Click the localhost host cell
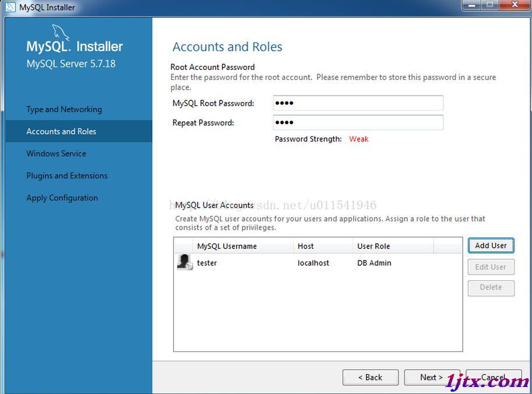Viewport: 532px width, 394px height. pyautogui.click(x=313, y=263)
